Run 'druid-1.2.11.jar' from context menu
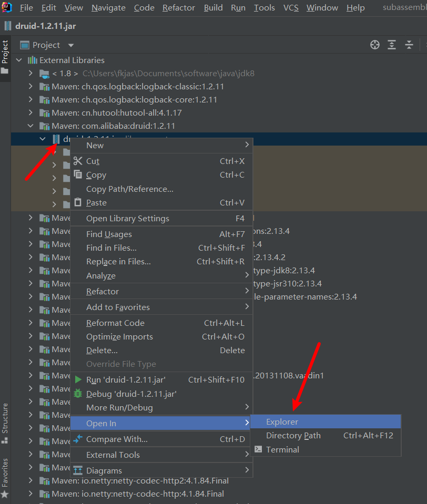 pos(161,380)
